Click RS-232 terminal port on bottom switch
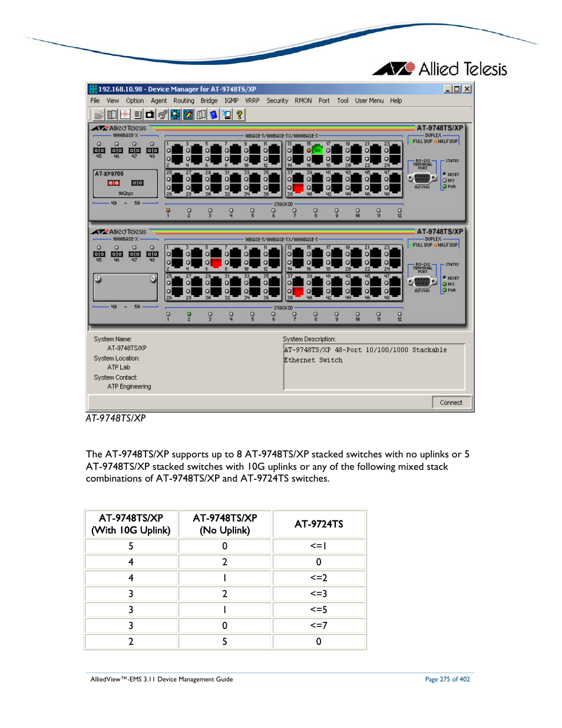 pyautogui.click(x=422, y=281)
